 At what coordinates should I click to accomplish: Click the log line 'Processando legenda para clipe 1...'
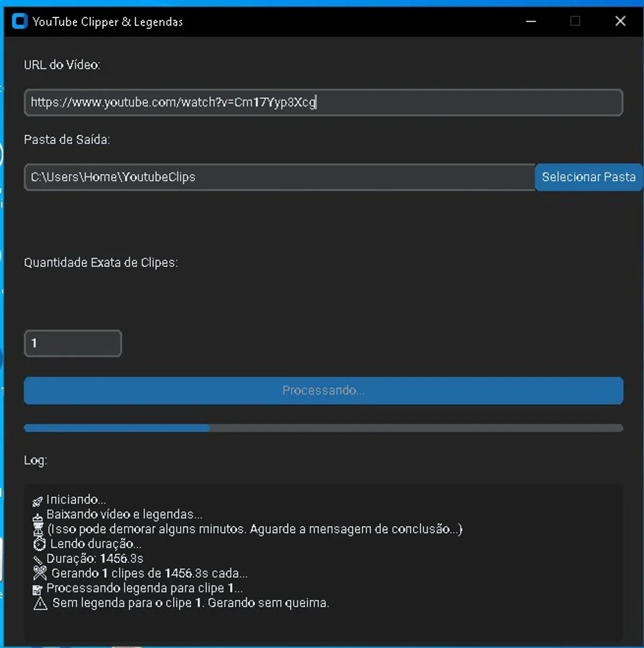145,588
